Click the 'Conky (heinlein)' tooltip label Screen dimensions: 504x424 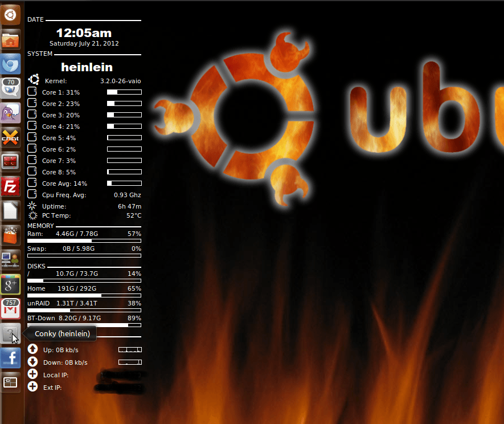tap(62, 333)
